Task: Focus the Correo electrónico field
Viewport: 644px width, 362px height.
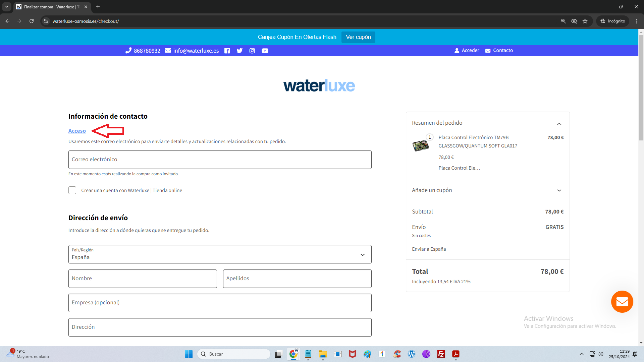Action: pos(220,160)
